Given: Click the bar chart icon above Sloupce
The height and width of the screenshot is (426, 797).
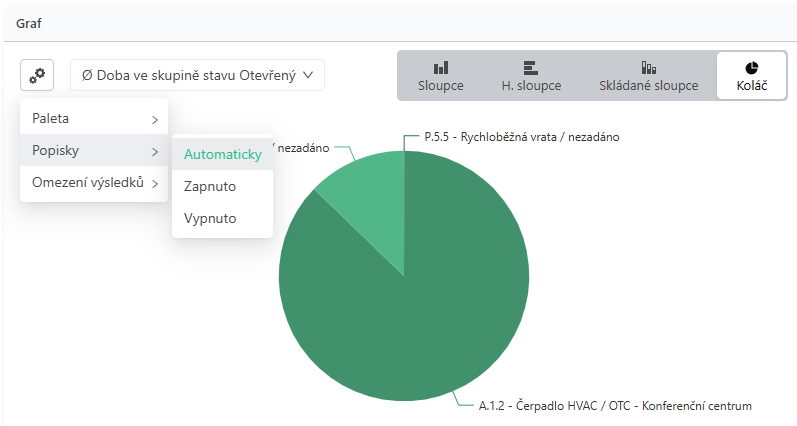Looking at the screenshot, I should tap(441, 68).
